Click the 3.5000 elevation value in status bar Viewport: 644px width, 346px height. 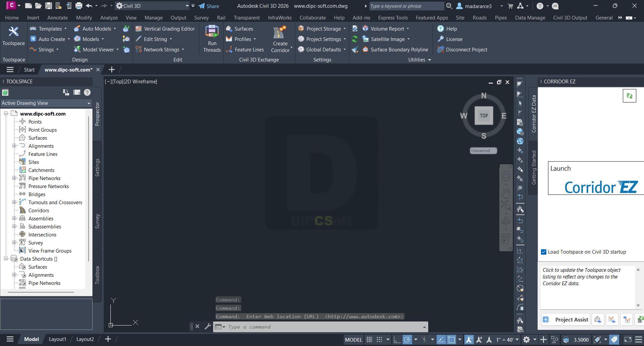[581, 340]
